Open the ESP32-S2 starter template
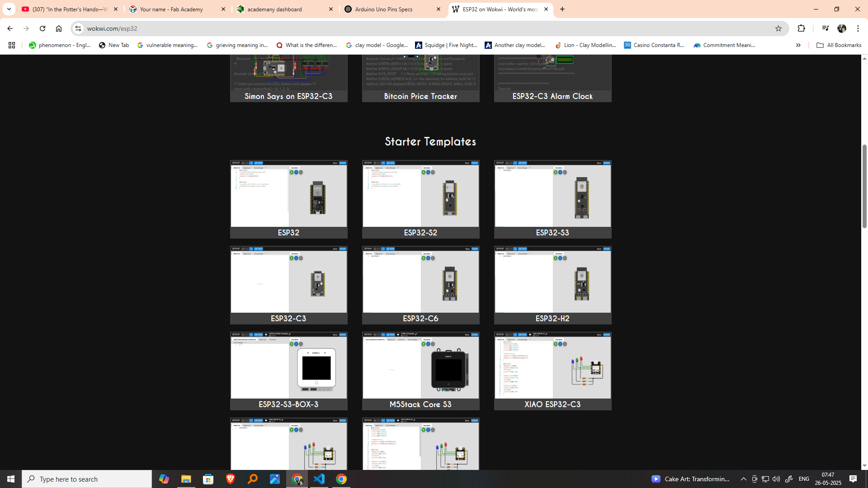This screenshot has width=868, height=488. 420,199
